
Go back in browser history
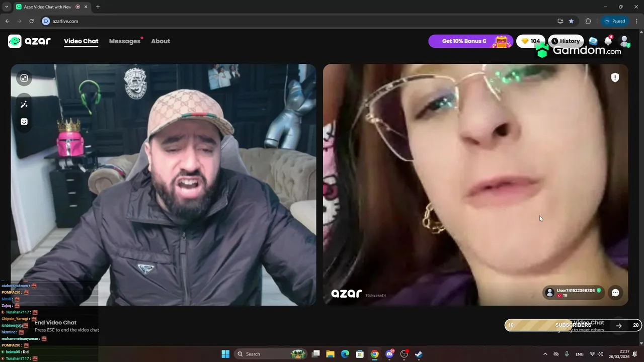7,21
